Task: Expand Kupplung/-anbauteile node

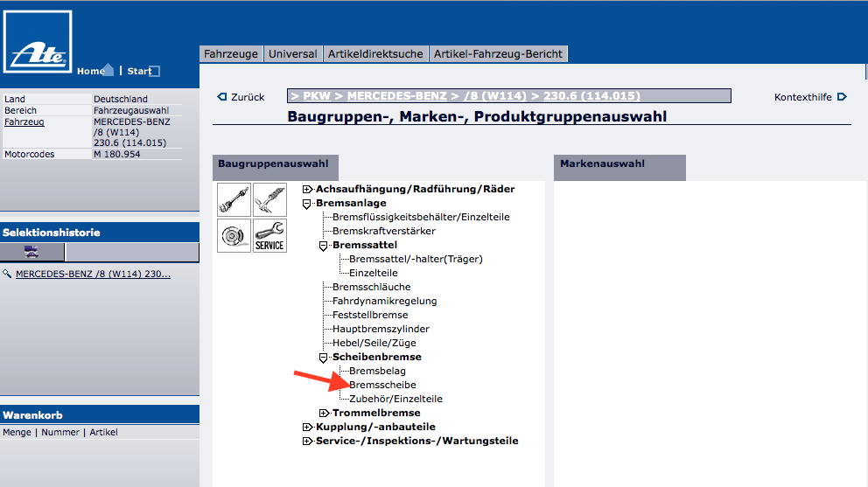Action: pos(307,427)
